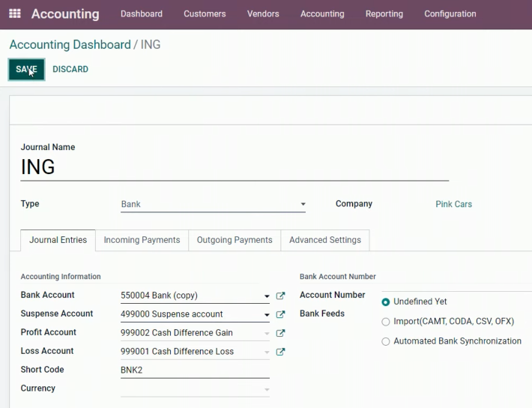This screenshot has height=408, width=532.
Task: Open the Configuration menu
Action: [x=450, y=13]
